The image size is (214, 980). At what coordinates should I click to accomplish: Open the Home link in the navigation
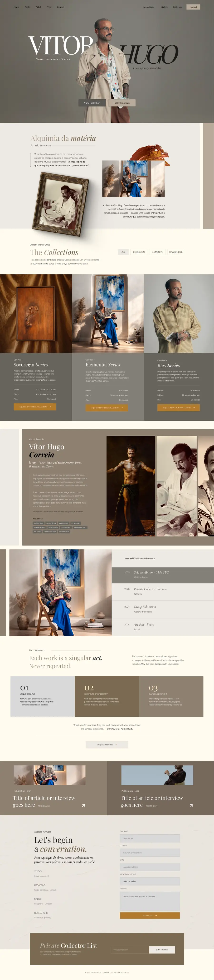pos(16,7)
